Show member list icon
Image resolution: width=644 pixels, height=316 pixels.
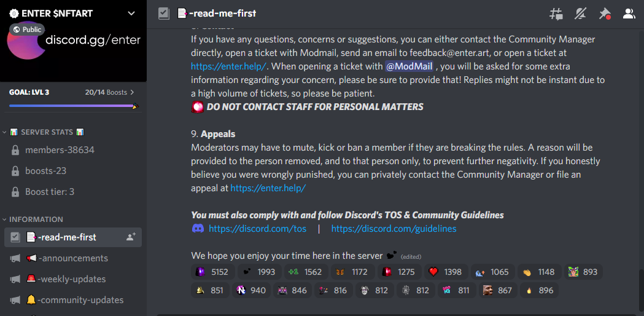(x=629, y=14)
